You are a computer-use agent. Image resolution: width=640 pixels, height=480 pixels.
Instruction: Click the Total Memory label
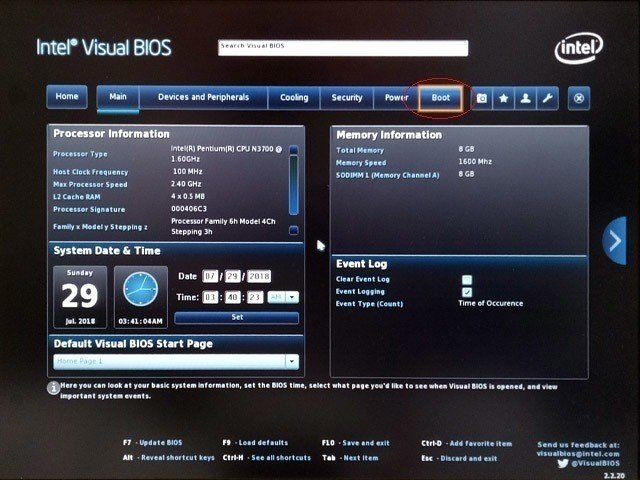click(360, 150)
